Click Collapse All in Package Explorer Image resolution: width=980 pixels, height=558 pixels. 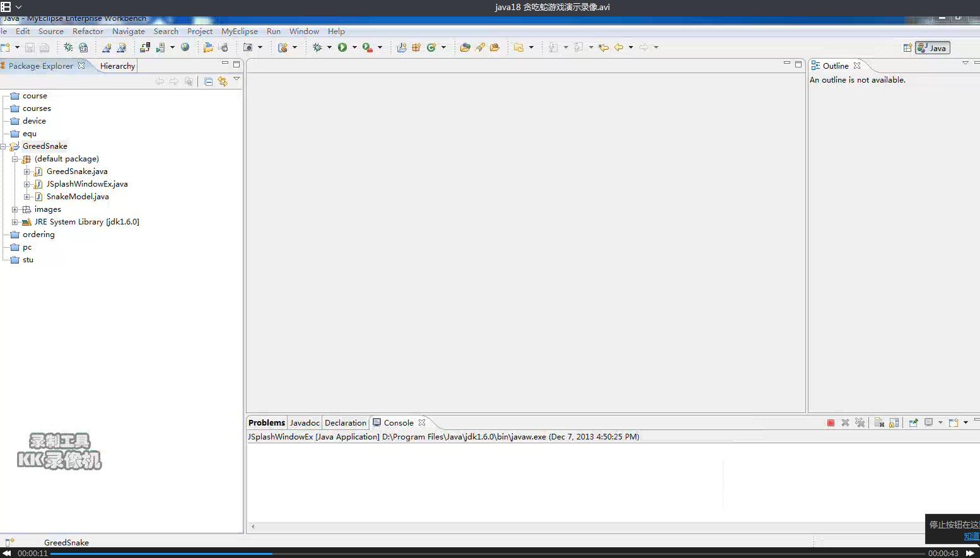point(208,81)
